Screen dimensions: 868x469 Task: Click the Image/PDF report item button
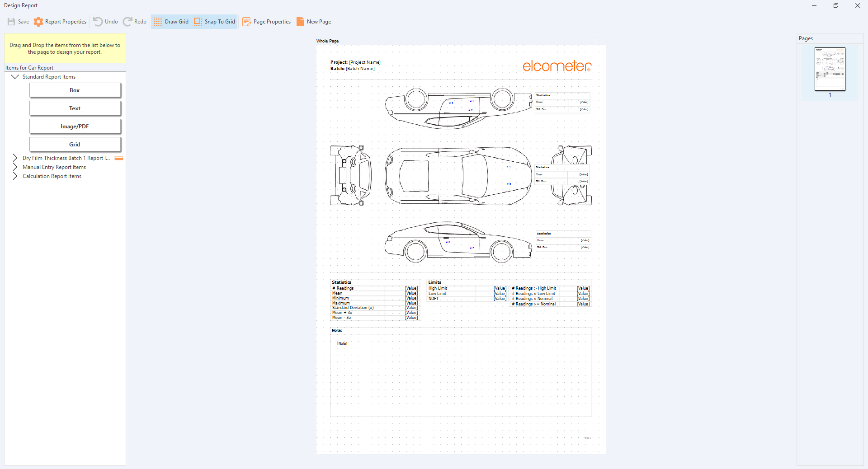coord(75,127)
